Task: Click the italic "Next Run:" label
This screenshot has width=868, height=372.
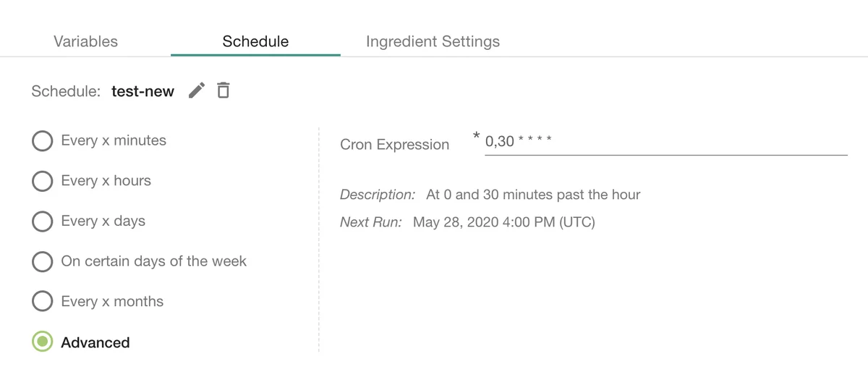Action: pyautogui.click(x=370, y=222)
